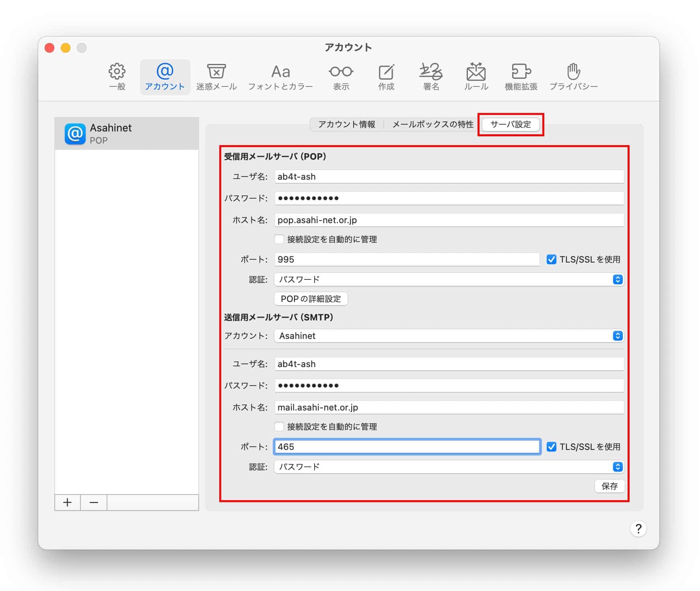This screenshot has width=700, height=591.
Task: Open the プライバシー privacy preferences
Action: tap(574, 77)
